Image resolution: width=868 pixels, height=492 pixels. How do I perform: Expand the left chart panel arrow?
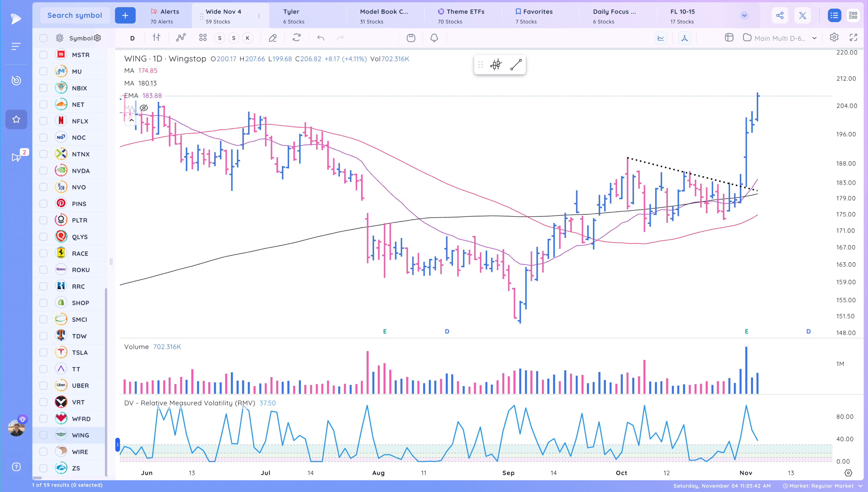pos(117,445)
